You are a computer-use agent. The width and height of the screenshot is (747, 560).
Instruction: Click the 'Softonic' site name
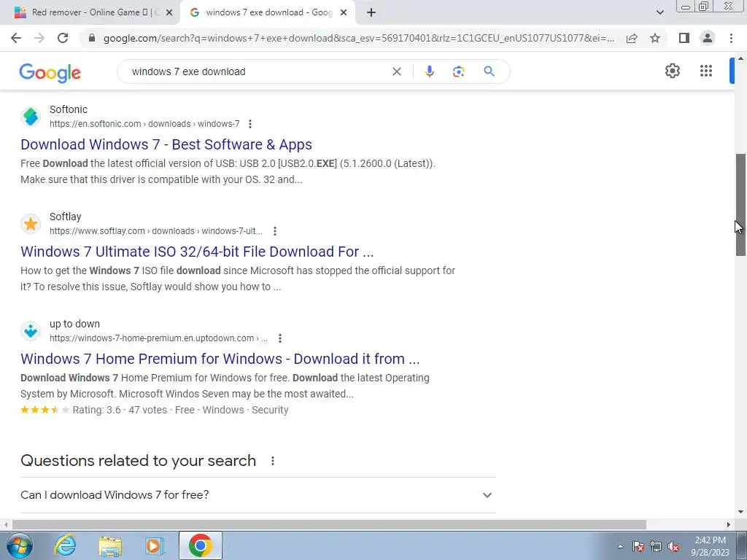69,109
